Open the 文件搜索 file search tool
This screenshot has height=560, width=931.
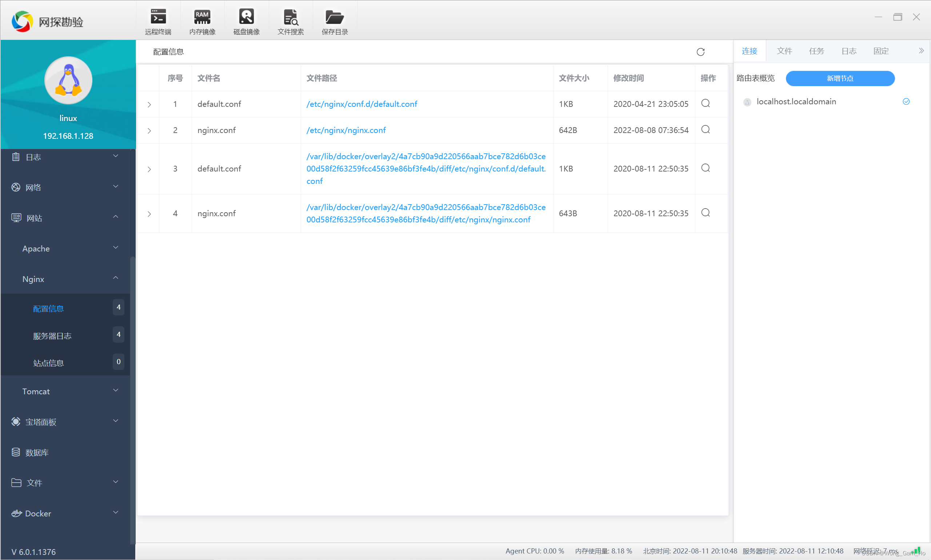(291, 22)
